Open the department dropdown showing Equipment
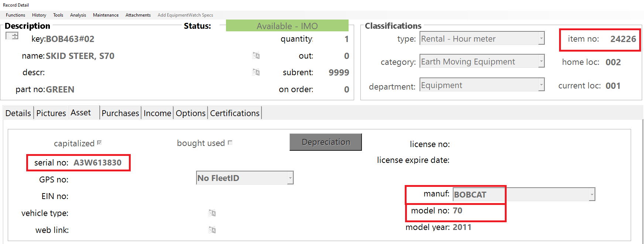This screenshot has height=244, width=644. click(x=541, y=85)
